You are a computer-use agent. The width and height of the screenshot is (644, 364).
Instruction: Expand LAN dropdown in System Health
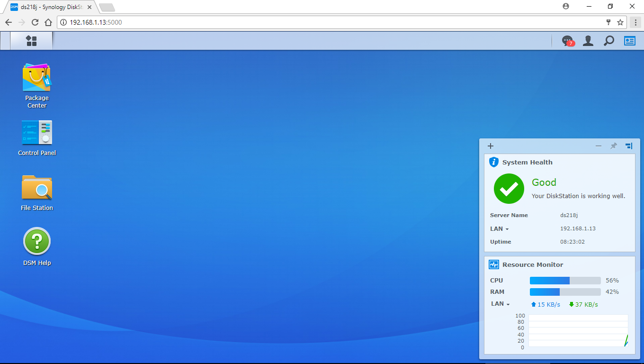499,229
